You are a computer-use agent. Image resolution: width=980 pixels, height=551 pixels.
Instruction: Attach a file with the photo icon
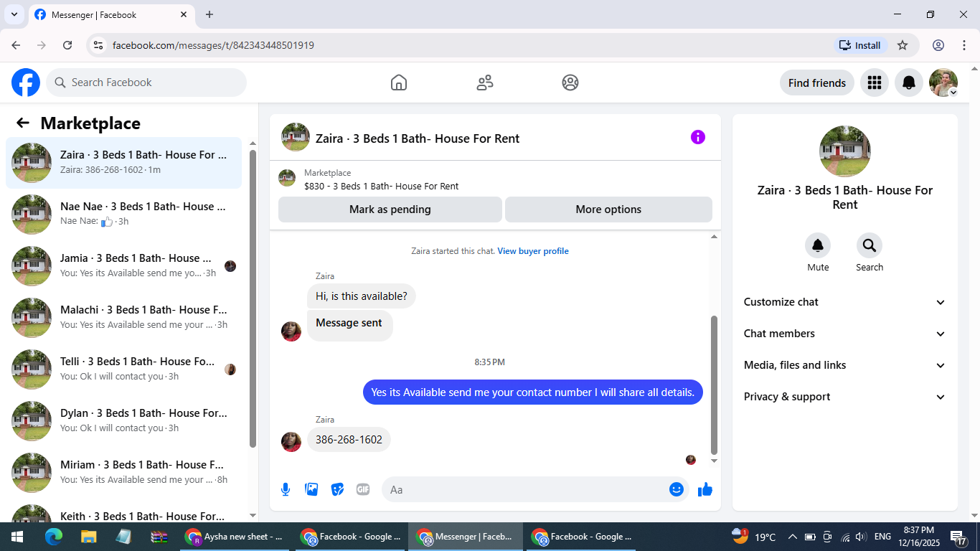(311, 489)
